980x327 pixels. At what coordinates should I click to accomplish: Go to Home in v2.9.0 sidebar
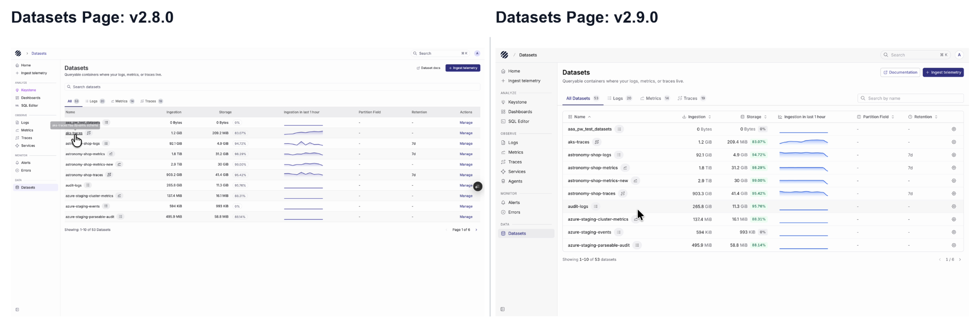514,71
